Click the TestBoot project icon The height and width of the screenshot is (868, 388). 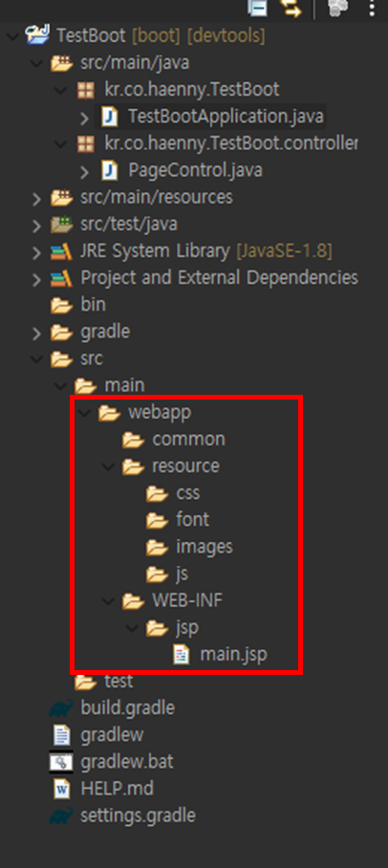(x=38, y=36)
